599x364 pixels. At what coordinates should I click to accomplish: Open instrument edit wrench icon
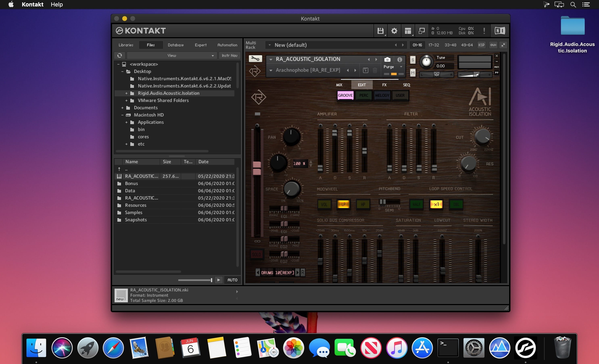pos(255,59)
